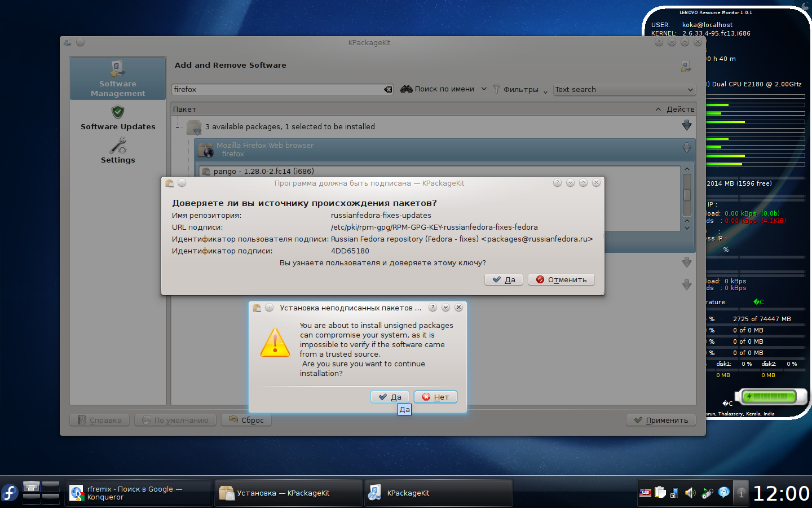Click the dependency list scrollbar

687,195
